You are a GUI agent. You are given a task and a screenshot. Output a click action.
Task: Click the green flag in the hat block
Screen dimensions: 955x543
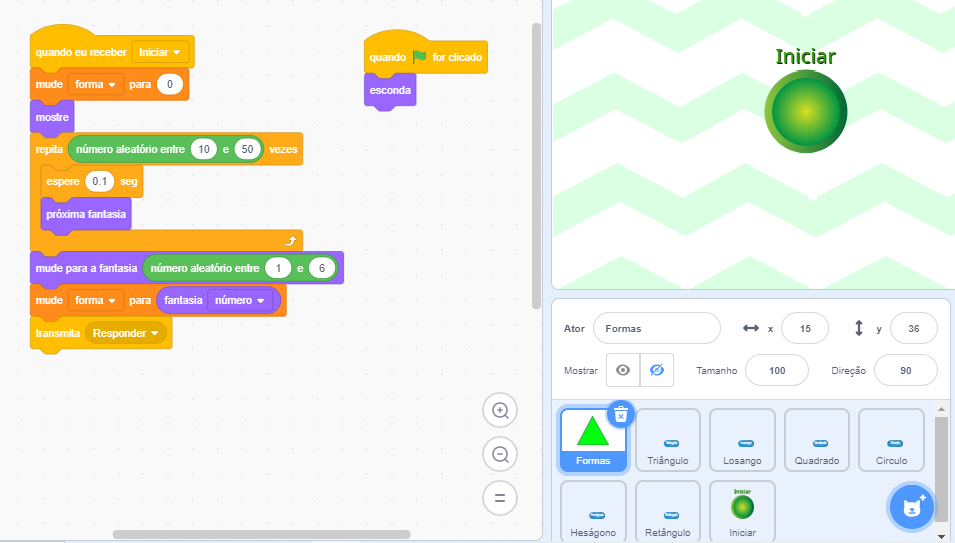pyautogui.click(x=419, y=57)
